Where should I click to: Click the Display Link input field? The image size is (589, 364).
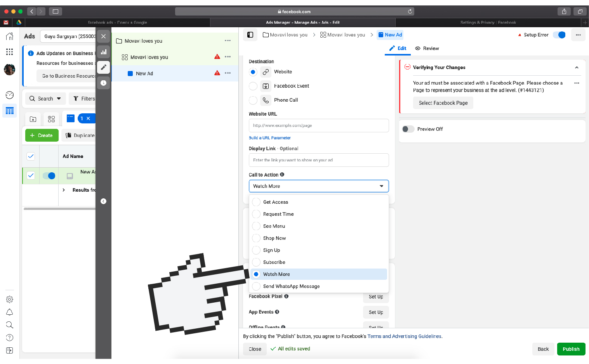319,160
